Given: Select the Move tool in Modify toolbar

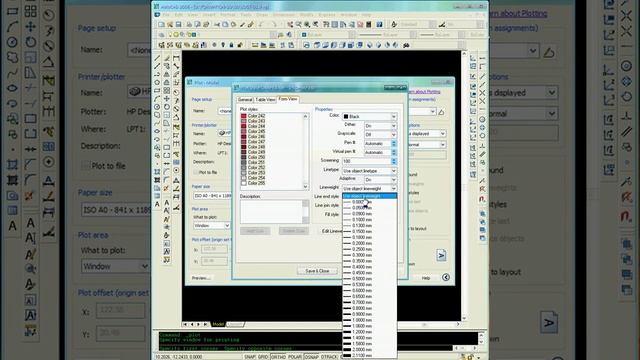Looking at the screenshot, I should pyautogui.click(x=167, y=98).
